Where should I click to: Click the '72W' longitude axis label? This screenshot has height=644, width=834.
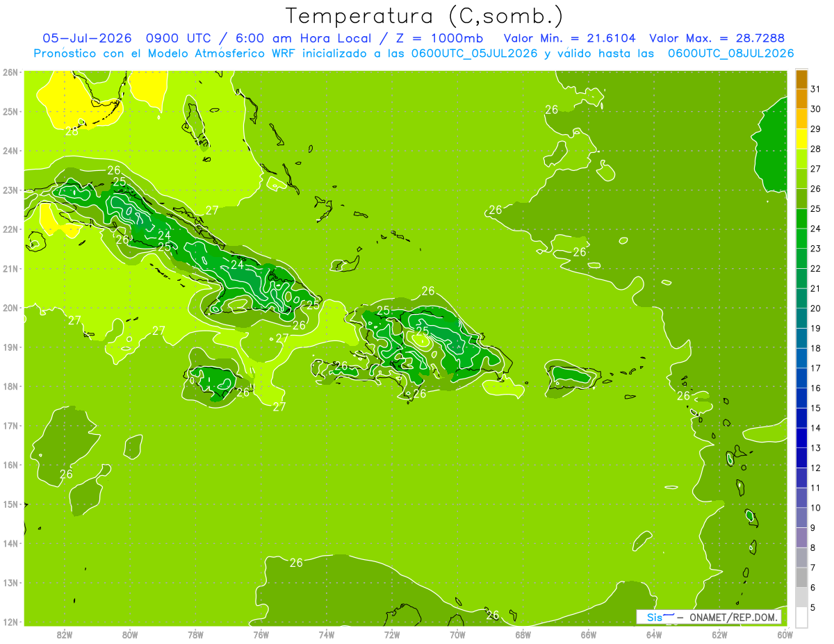(x=392, y=634)
